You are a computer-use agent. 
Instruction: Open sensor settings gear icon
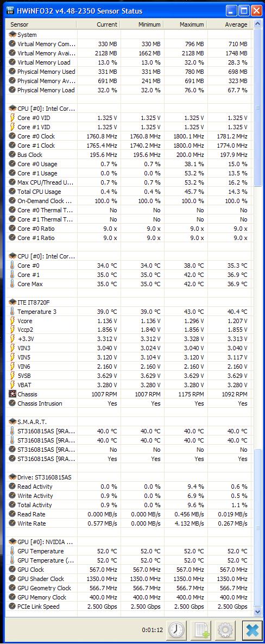226,630
